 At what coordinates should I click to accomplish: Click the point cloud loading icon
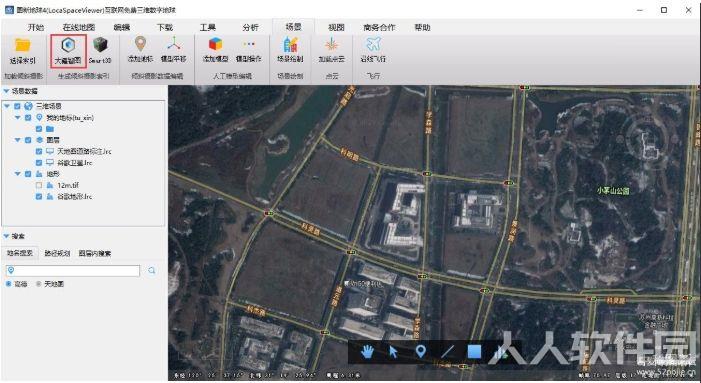point(331,45)
